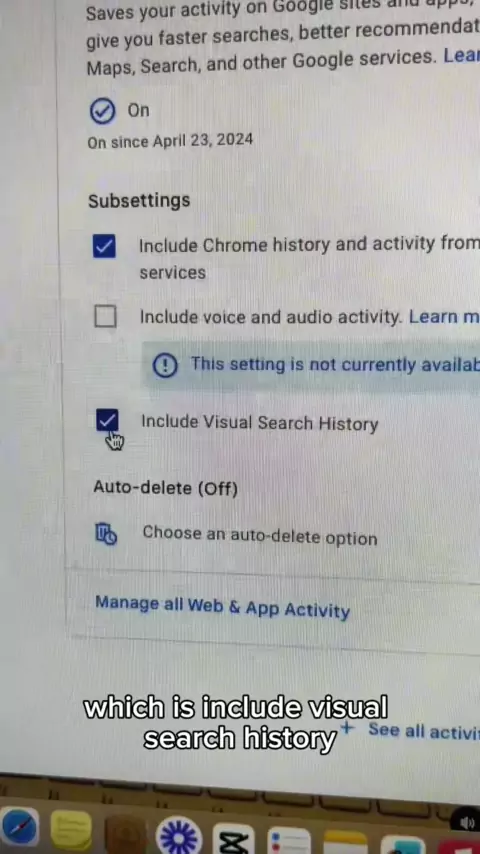
Task: Click the speaker volume icon
Action: tap(467, 822)
